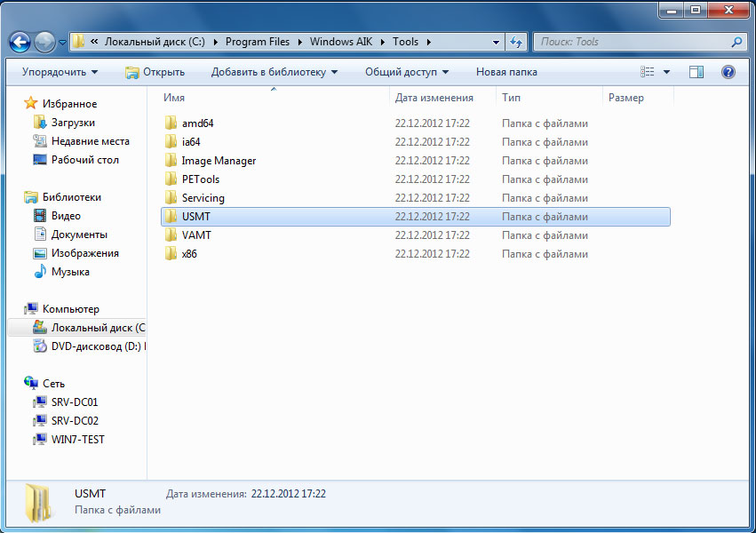This screenshot has height=533, width=756.
Task: Open network computer SRV-DC01
Action: click(x=75, y=402)
